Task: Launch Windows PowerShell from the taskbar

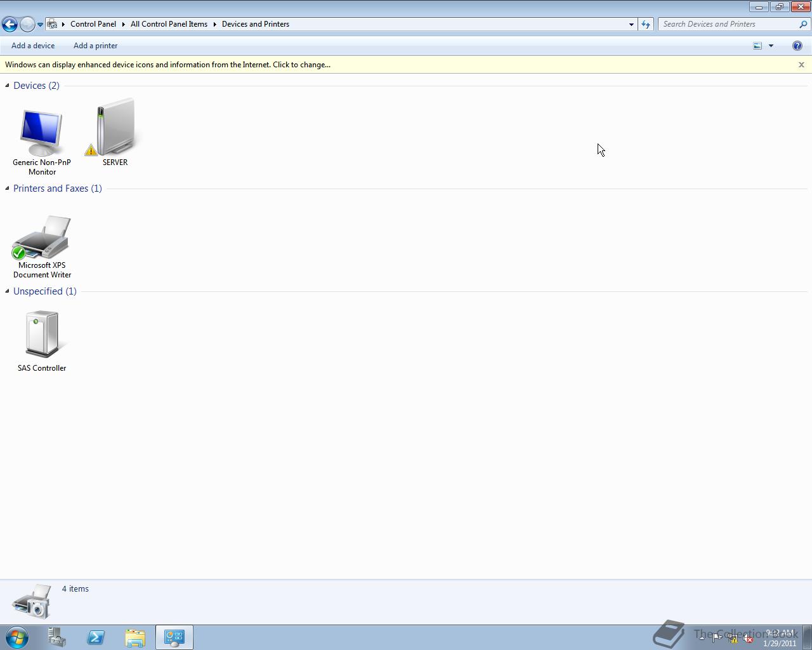Action: [x=96, y=637]
